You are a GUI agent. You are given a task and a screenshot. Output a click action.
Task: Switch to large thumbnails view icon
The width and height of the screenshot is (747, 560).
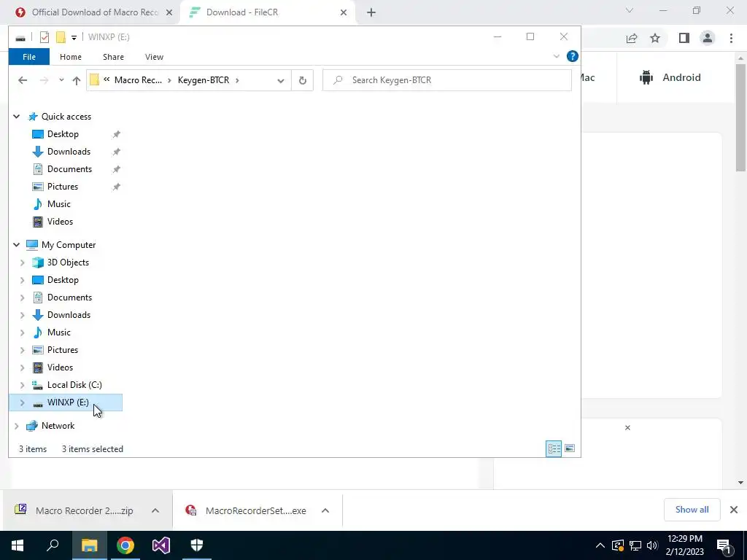pos(569,448)
